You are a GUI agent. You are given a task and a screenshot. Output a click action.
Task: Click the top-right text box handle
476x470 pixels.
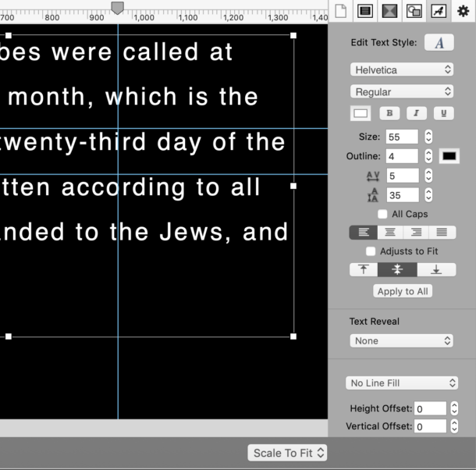point(293,36)
